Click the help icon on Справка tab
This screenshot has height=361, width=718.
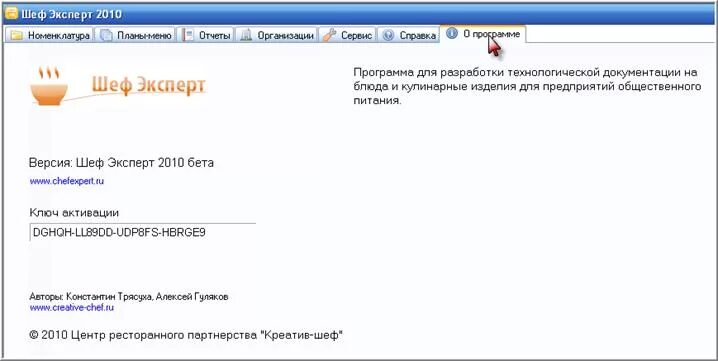click(x=388, y=35)
